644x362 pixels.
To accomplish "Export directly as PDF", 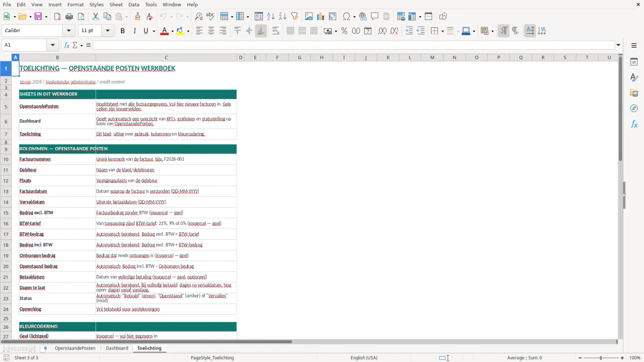I will [57, 17].
